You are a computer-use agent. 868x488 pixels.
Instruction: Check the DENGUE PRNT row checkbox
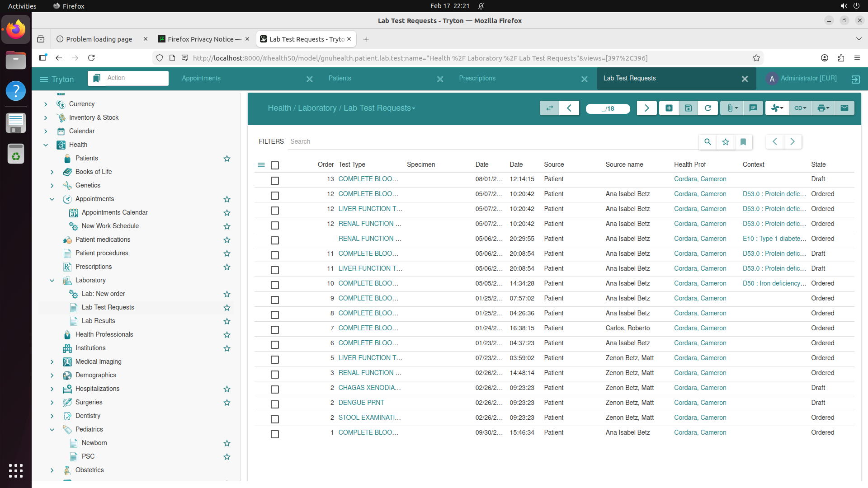[x=274, y=404]
